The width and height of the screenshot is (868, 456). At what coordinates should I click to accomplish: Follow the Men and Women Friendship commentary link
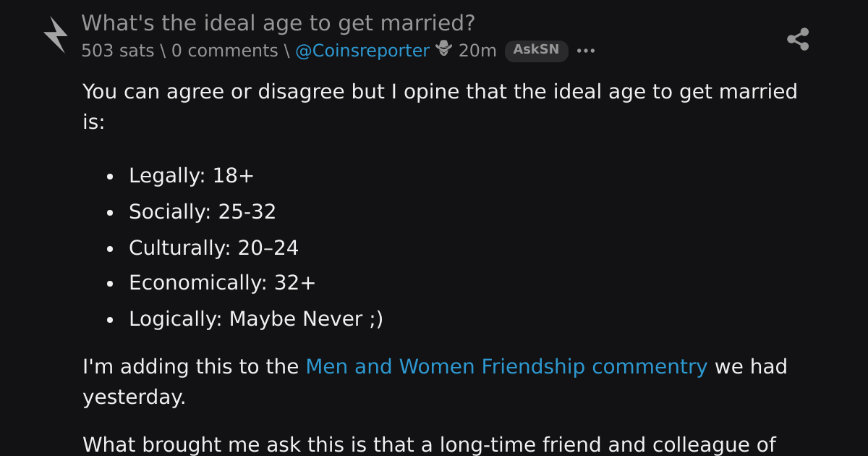click(506, 367)
